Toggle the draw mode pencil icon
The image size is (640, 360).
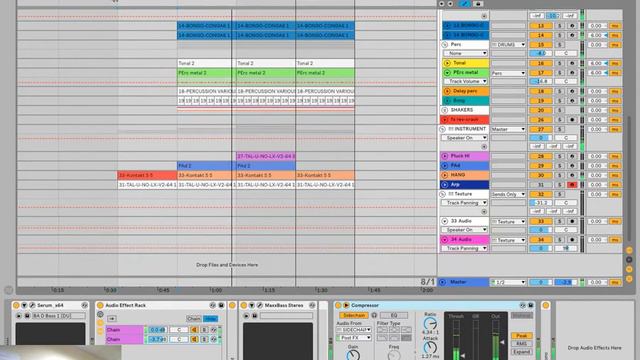(x=465, y=4)
